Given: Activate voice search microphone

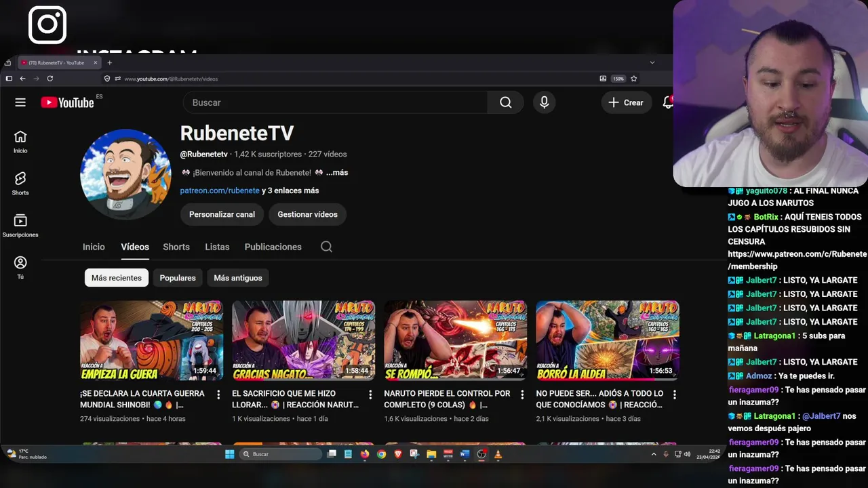Looking at the screenshot, I should pos(544,102).
